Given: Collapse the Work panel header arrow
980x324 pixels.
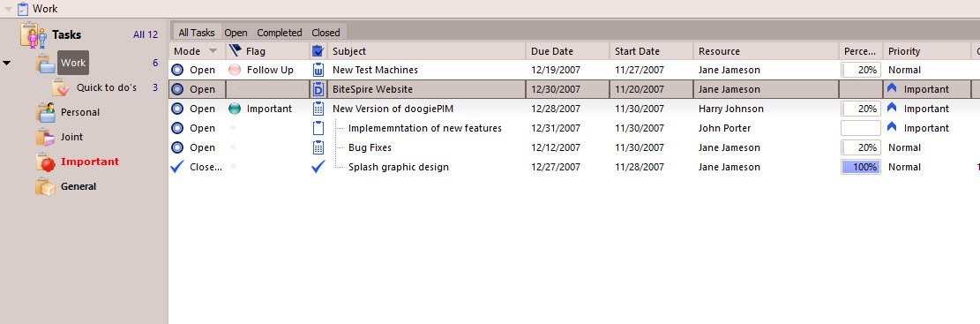Looking at the screenshot, I should click(x=8, y=9).
